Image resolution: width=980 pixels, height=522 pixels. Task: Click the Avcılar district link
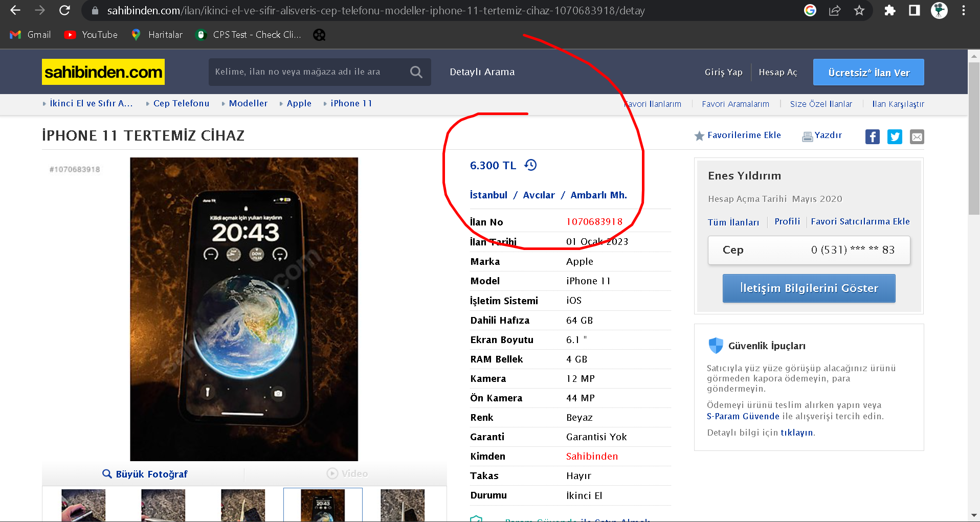click(x=539, y=195)
